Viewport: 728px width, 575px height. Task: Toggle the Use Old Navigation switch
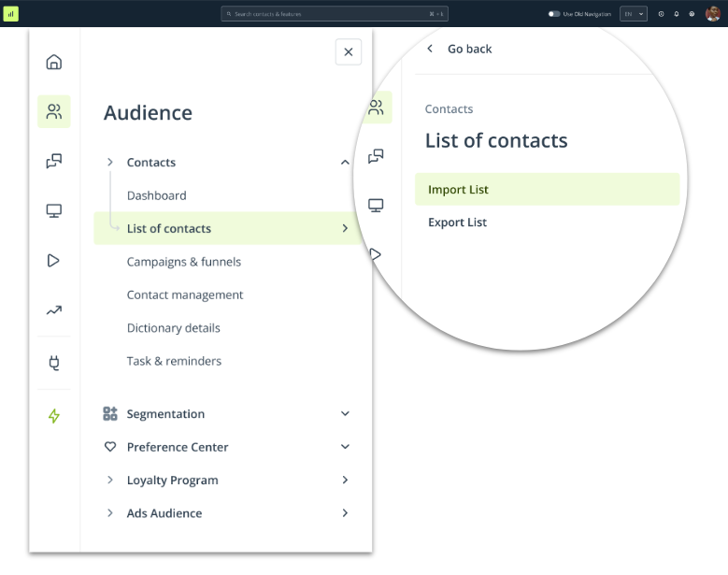pyautogui.click(x=554, y=14)
